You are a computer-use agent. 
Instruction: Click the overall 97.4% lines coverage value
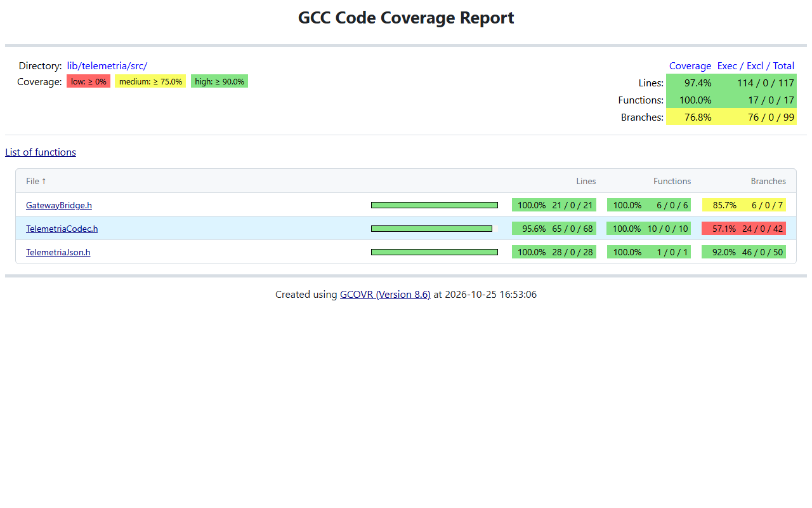[698, 83]
